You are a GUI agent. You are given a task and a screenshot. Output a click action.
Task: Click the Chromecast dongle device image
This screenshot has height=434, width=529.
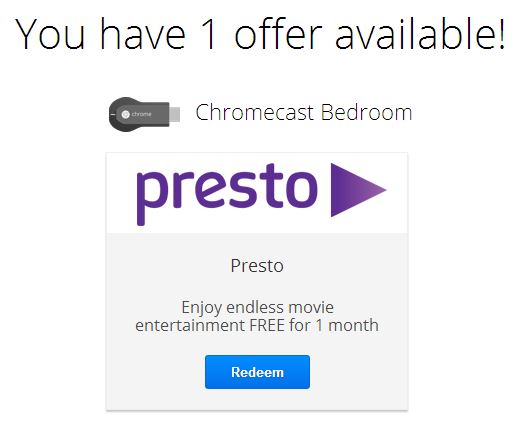click(144, 114)
